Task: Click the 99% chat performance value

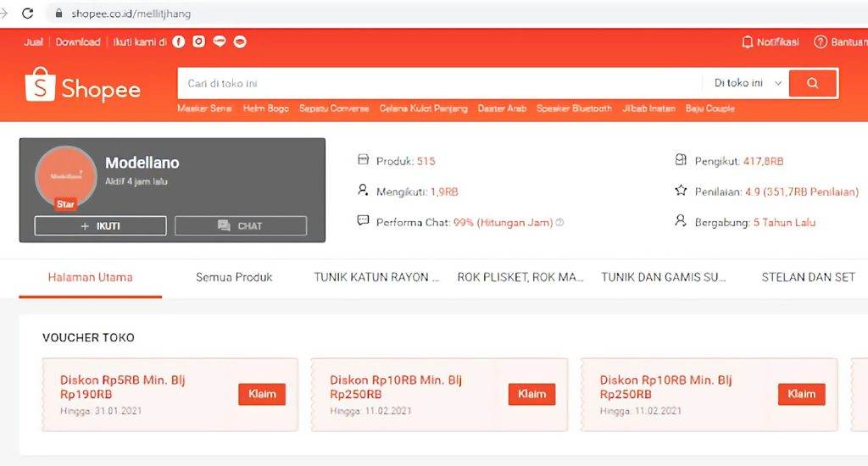Action: pyautogui.click(x=503, y=223)
